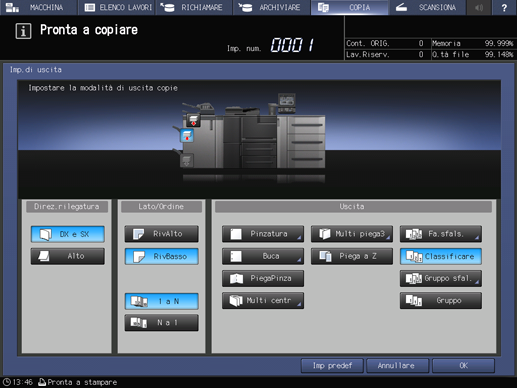The height and width of the screenshot is (388, 517).
Task: Click the Pinzatura page icon
Action: [x=236, y=234]
